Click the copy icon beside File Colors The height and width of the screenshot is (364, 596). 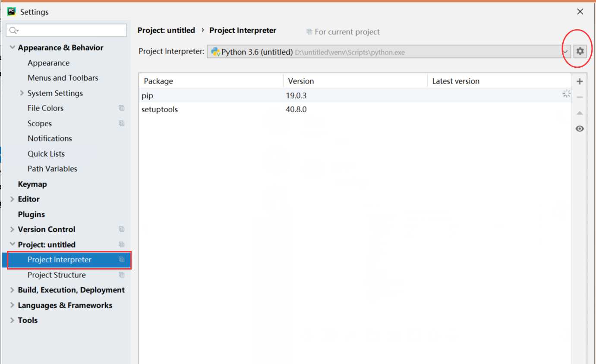point(122,108)
